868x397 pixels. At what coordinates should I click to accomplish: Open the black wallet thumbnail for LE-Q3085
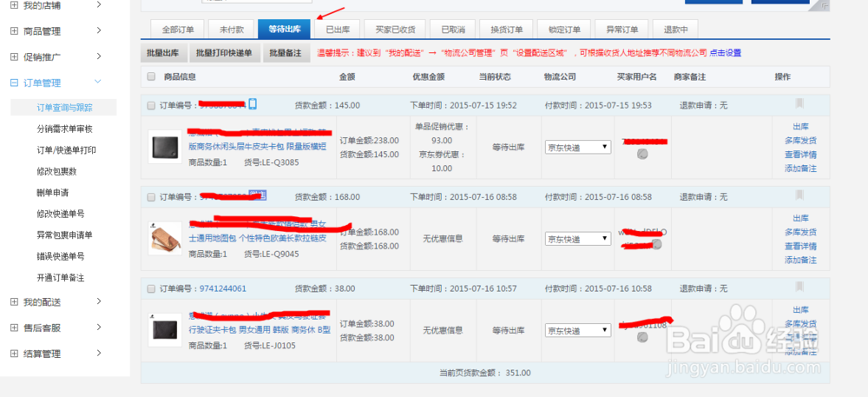click(165, 147)
